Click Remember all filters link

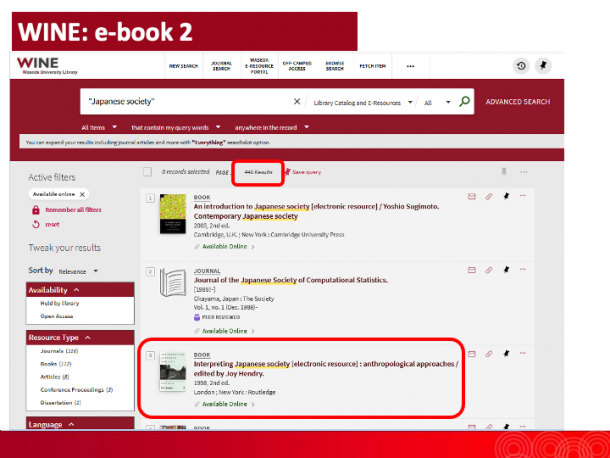pyautogui.click(x=73, y=210)
